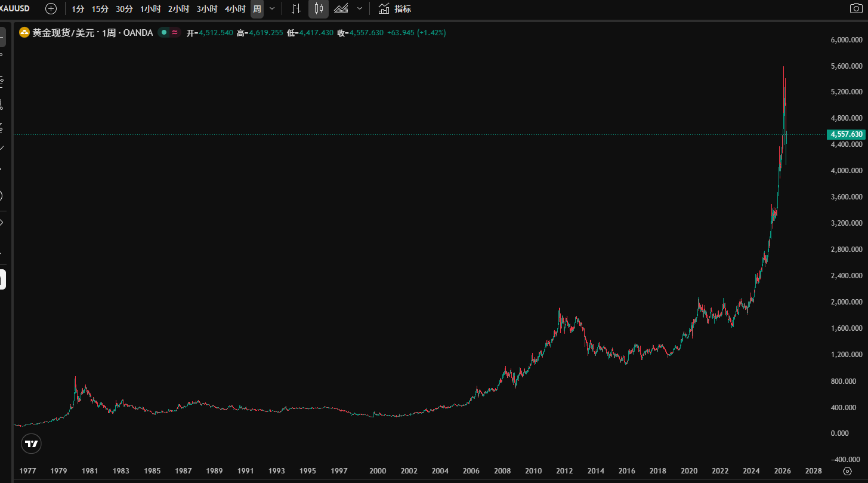This screenshot has height=483, width=868.
Task: Select the bar chart style icon
Action: pyautogui.click(x=296, y=9)
